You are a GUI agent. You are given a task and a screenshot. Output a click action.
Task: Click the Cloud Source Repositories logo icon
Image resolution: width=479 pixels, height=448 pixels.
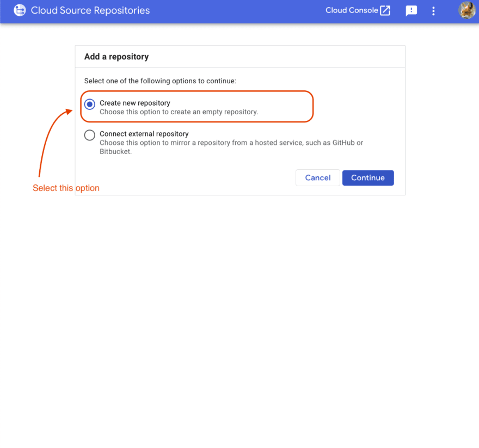(20, 10)
